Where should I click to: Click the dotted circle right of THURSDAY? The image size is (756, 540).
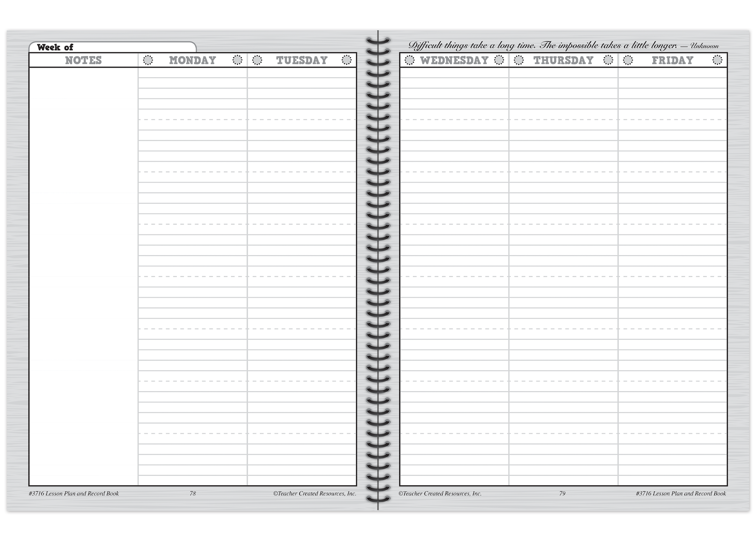click(608, 60)
